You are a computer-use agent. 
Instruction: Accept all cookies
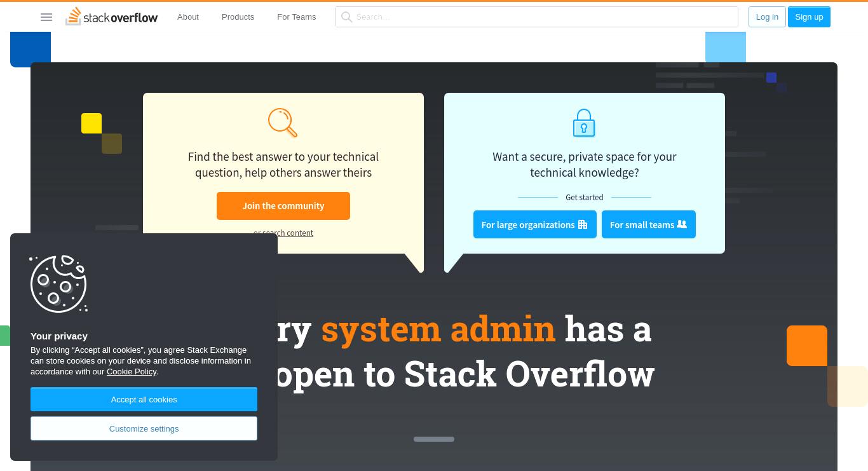(144, 399)
